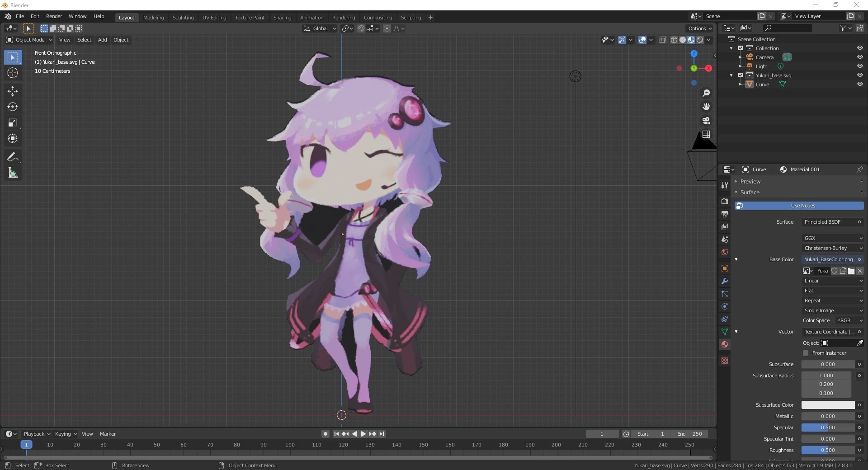Open the Christensen-Burley subsurface dropdown
This screenshot has height=470, width=868.
point(833,248)
